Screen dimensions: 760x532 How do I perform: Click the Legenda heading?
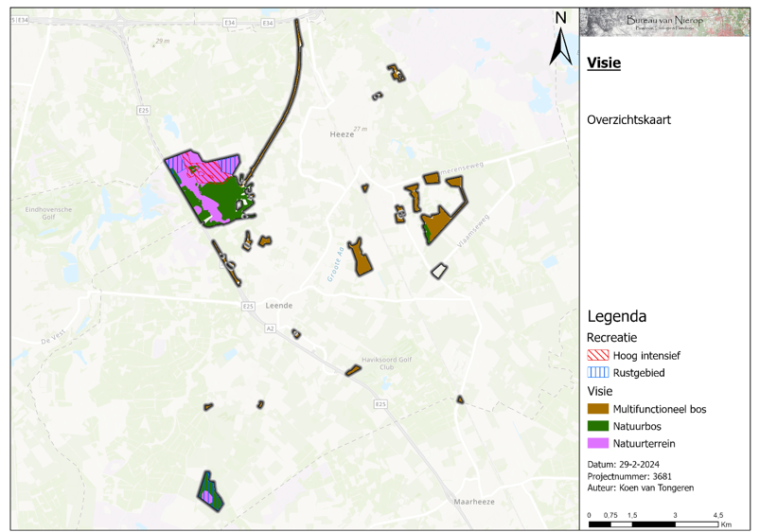(x=617, y=316)
